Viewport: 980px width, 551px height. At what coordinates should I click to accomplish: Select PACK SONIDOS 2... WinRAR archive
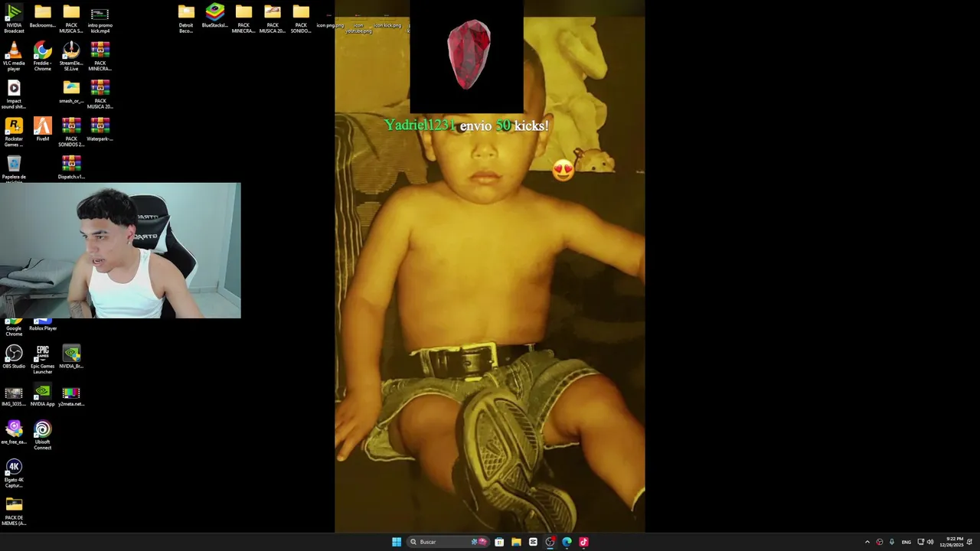(71, 132)
